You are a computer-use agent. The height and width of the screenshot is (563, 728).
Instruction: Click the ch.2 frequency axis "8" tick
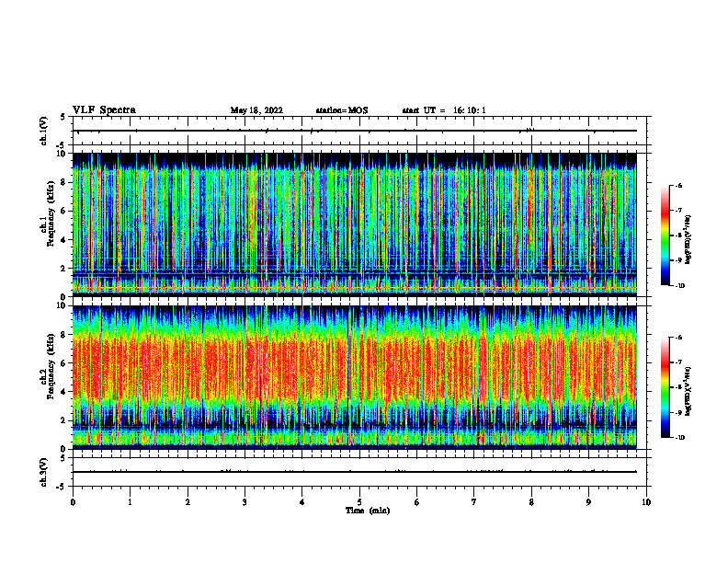pos(64,335)
